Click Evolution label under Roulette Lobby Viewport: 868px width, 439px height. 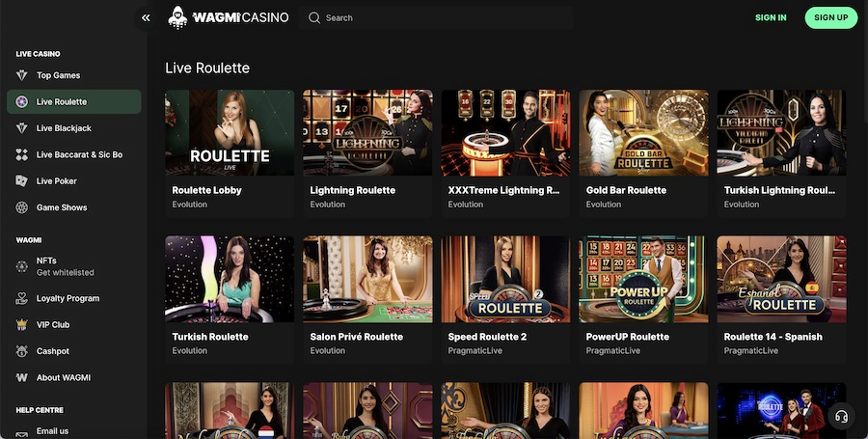(x=190, y=205)
